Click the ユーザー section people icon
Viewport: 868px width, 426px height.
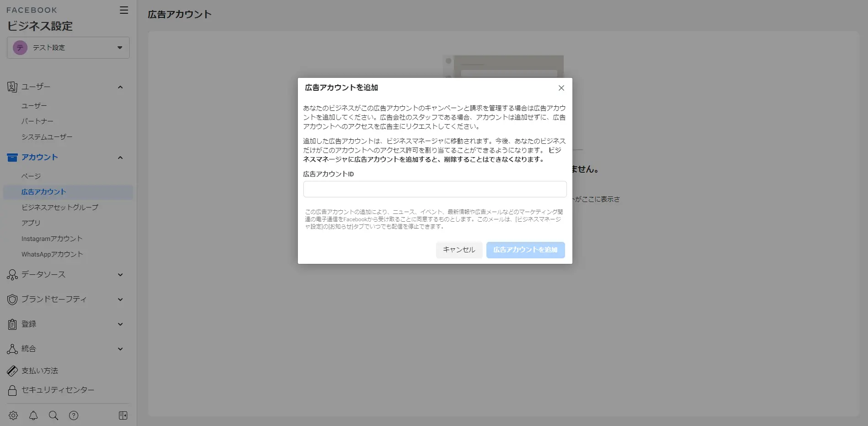(12, 87)
